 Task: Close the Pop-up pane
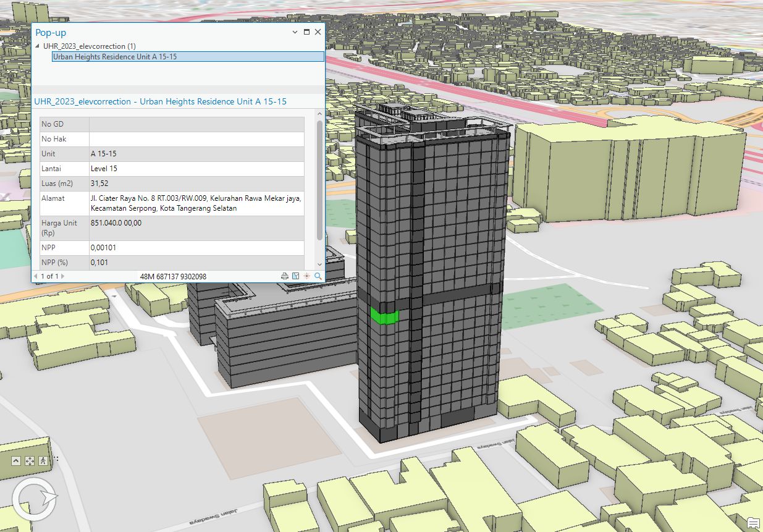click(318, 32)
